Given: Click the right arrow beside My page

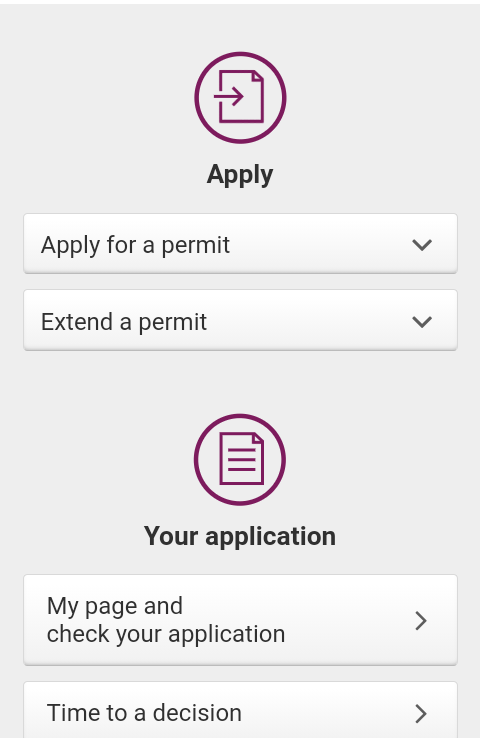Looking at the screenshot, I should 421,621.
